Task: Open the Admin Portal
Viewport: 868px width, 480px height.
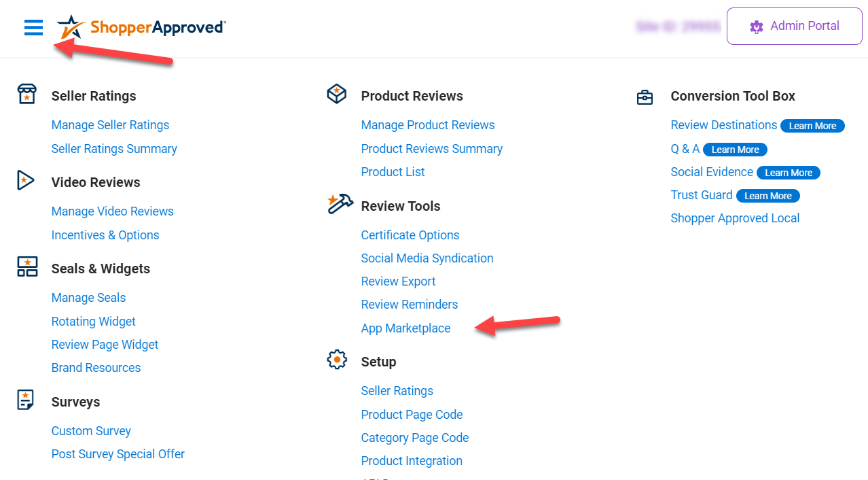Action: (x=794, y=26)
